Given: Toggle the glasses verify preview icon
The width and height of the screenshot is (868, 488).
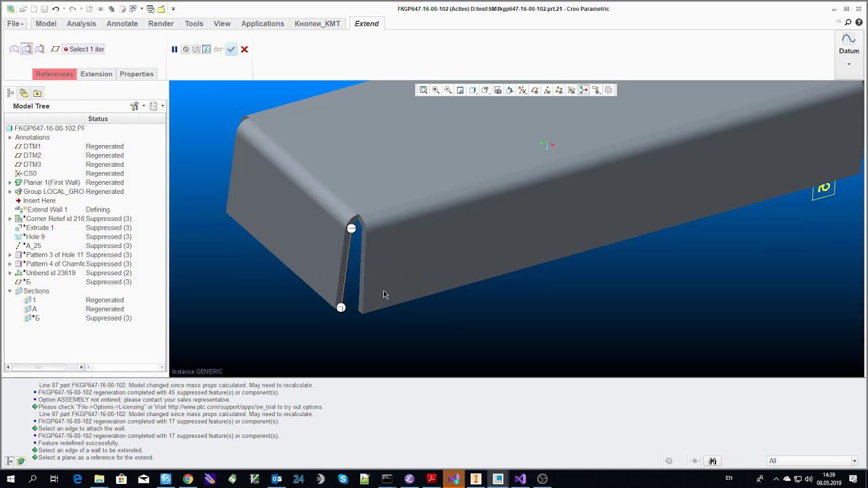Looking at the screenshot, I should [218, 49].
